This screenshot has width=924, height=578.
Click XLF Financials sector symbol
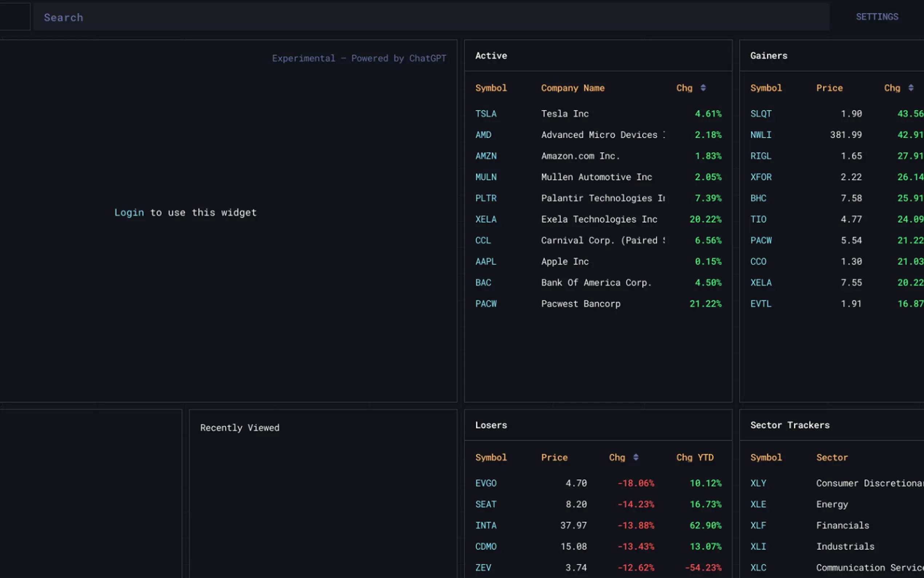coord(758,526)
